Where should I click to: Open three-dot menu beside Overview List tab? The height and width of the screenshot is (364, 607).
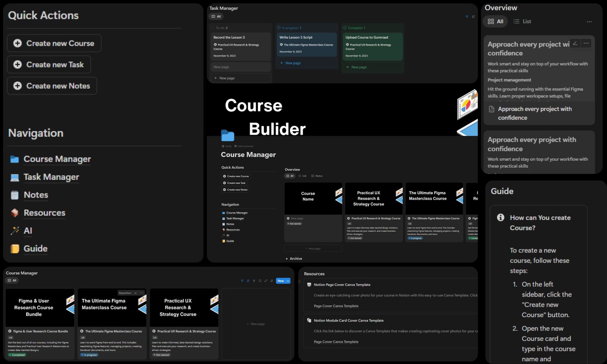pyautogui.click(x=589, y=22)
